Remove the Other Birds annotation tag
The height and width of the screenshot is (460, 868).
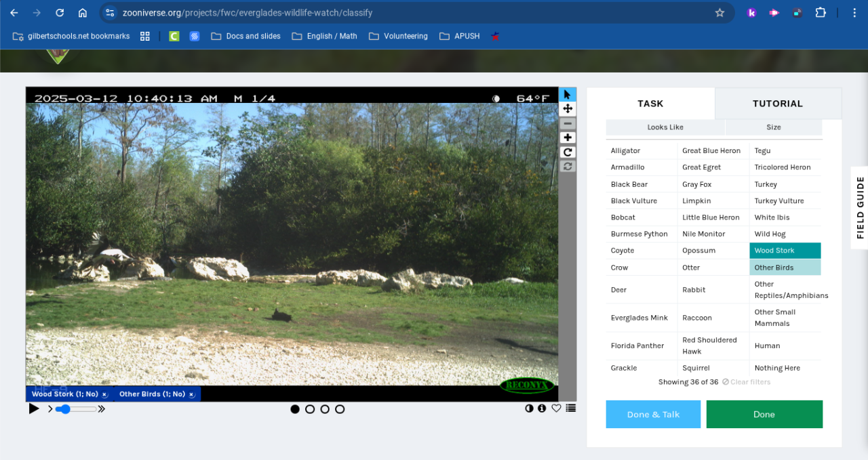191,394
